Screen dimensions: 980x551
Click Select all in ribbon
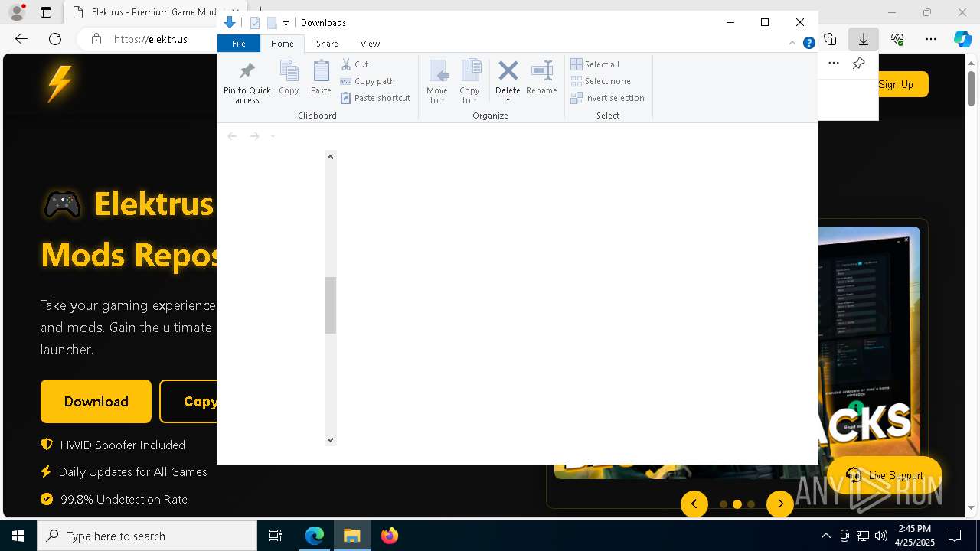click(595, 64)
